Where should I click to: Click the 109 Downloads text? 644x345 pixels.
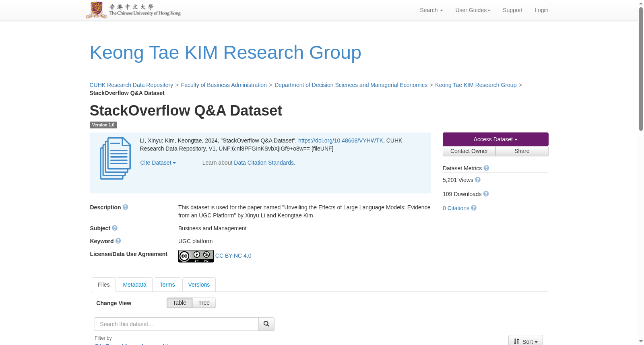(x=462, y=194)
